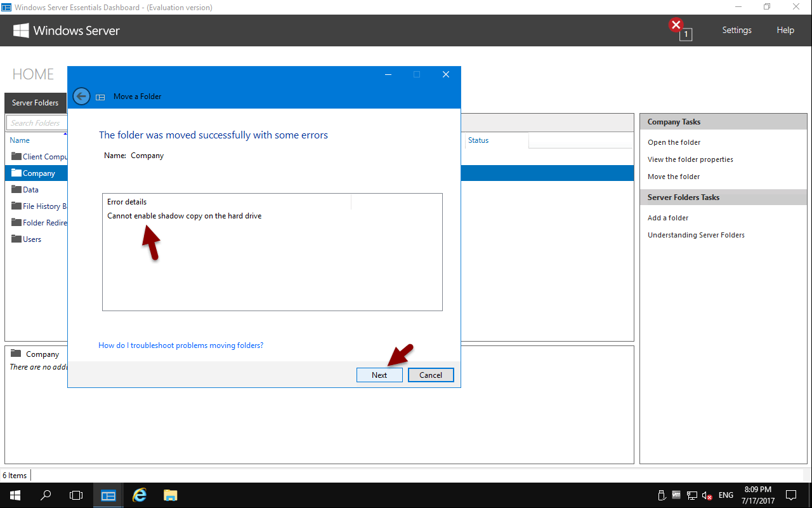This screenshot has height=508, width=812.
Task: Open Understanding Server Folders link
Action: click(696, 235)
